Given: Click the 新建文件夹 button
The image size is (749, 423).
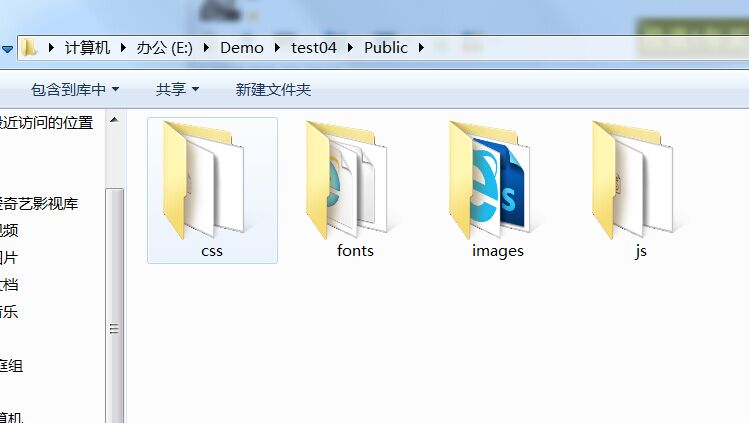Looking at the screenshot, I should point(273,90).
